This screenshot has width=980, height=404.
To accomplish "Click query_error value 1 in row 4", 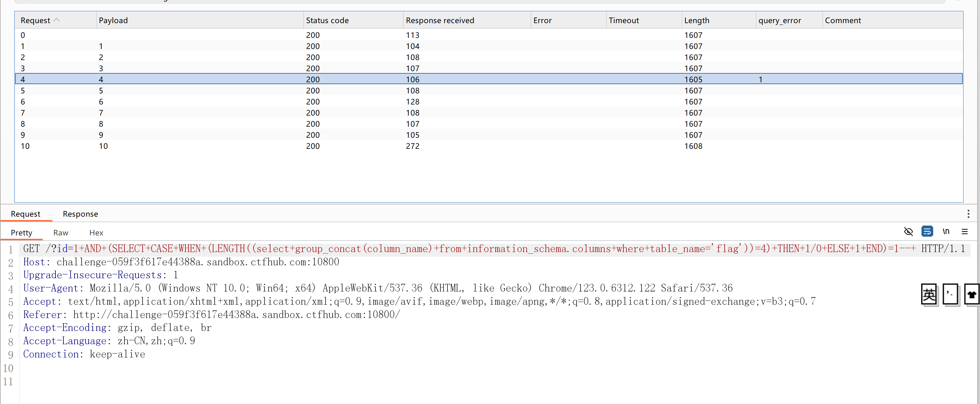I will click(760, 79).
